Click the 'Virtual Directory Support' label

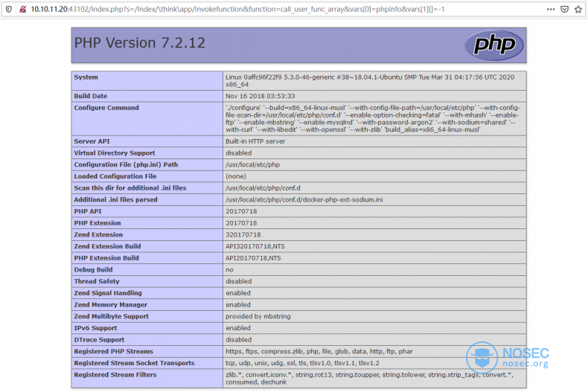tap(115, 153)
